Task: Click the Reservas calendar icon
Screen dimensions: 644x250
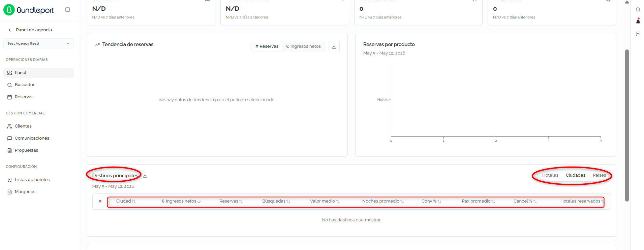Action: pyautogui.click(x=9, y=97)
